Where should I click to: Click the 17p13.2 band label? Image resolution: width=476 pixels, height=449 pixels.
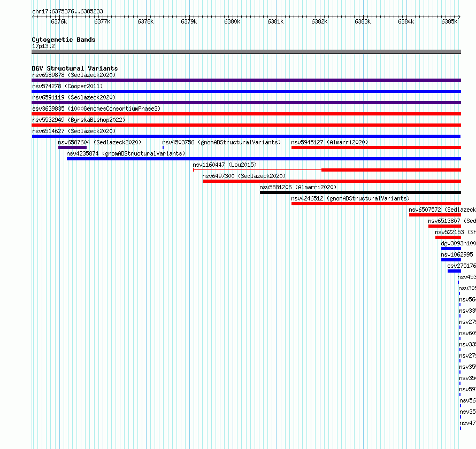click(x=43, y=46)
